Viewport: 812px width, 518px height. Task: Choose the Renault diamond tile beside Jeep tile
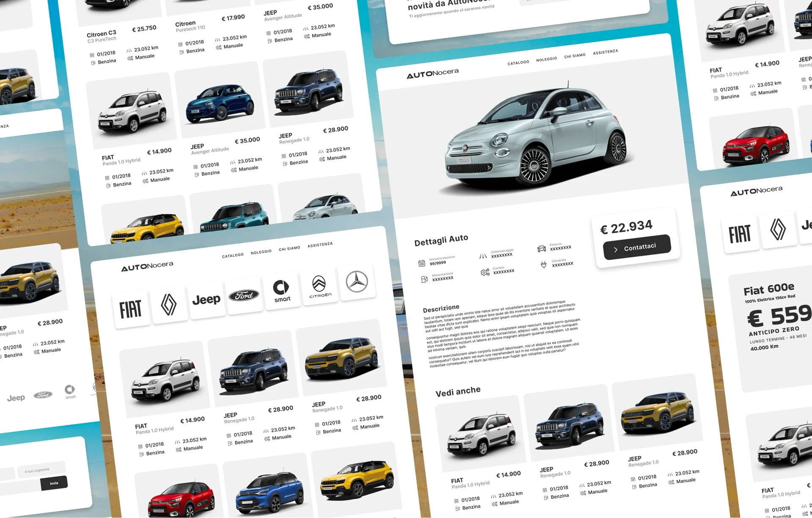click(169, 305)
